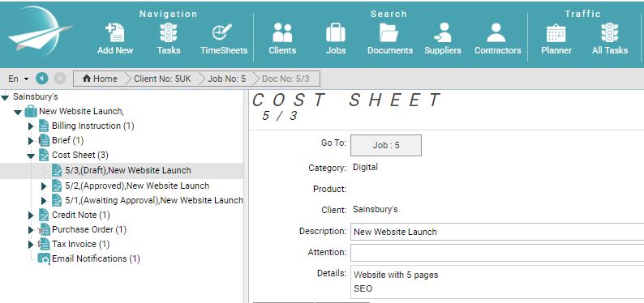Expand the Tax Invoice node

(x=31, y=245)
